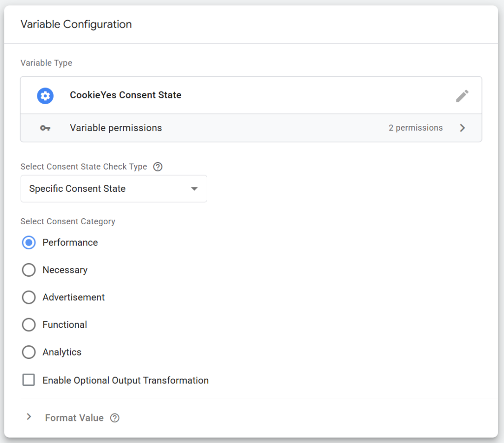Image resolution: width=504 pixels, height=443 pixels.
Task: Pick the Functional consent category
Action: point(29,325)
